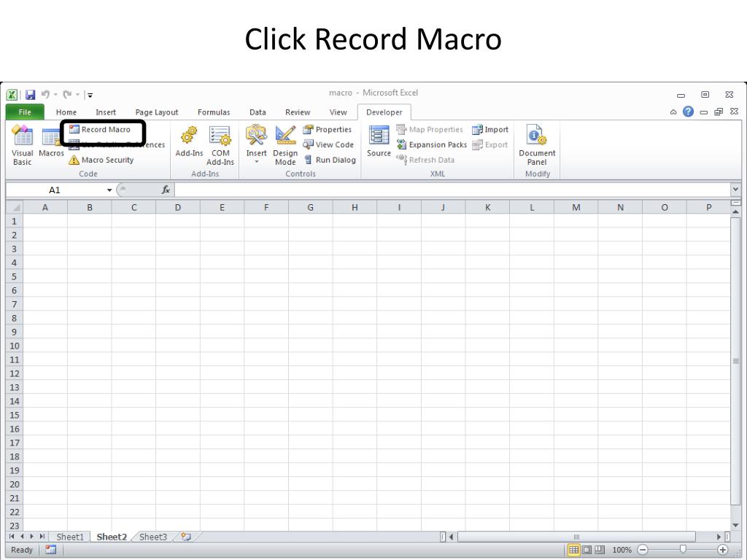Expand the Insert controls dropdown

[256, 162]
